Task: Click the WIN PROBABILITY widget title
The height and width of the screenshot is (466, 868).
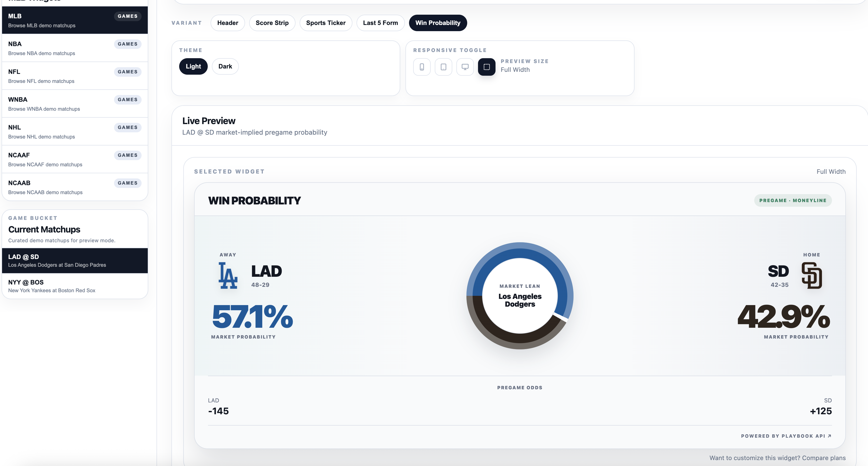Action: (x=254, y=201)
